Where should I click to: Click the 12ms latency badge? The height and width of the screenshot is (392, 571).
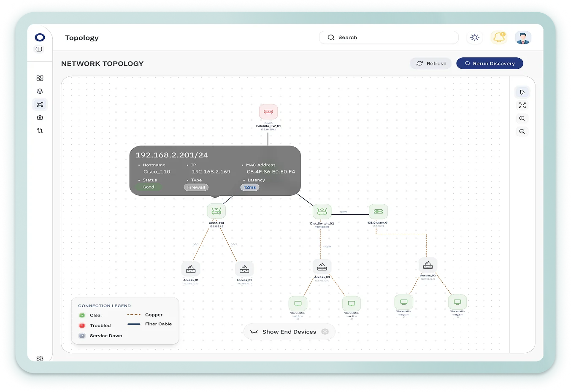point(250,187)
